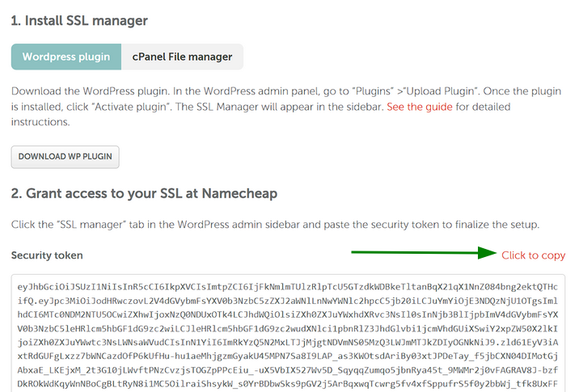This screenshot has width=579, height=392.
Task: Click the paste the security token instruction text
Action: click(x=275, y=225)
